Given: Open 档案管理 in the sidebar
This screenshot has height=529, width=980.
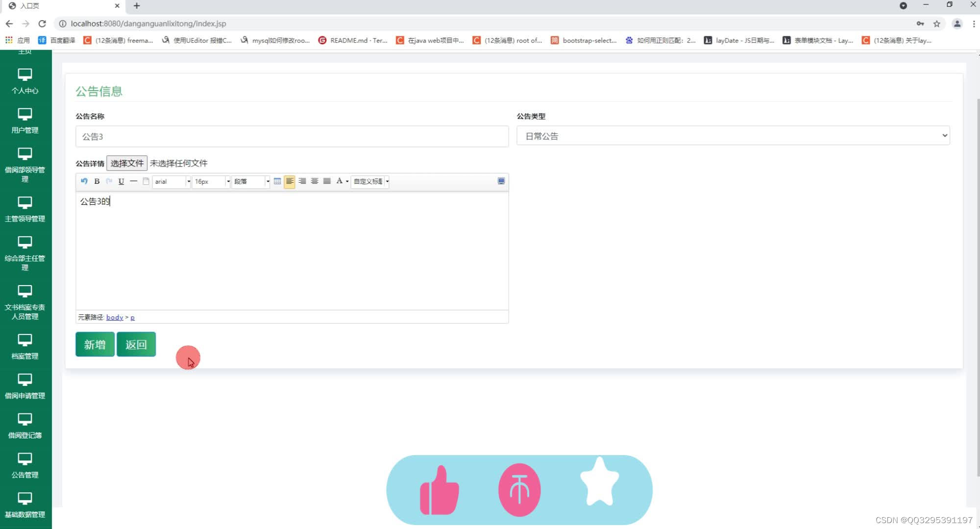Looking at the screenshot, I should [25, 347].
